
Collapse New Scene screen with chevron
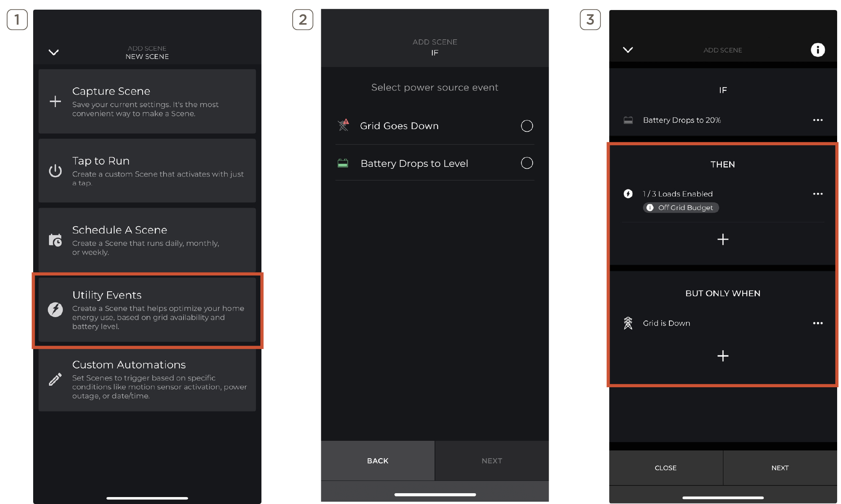54,52
